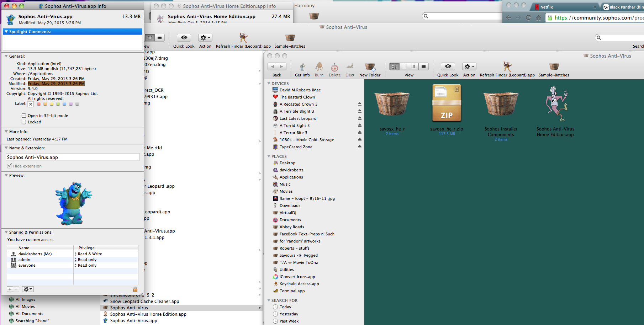The image size is (644, 325).
Task: Open the browser home page icon
Action: (539, 18)
